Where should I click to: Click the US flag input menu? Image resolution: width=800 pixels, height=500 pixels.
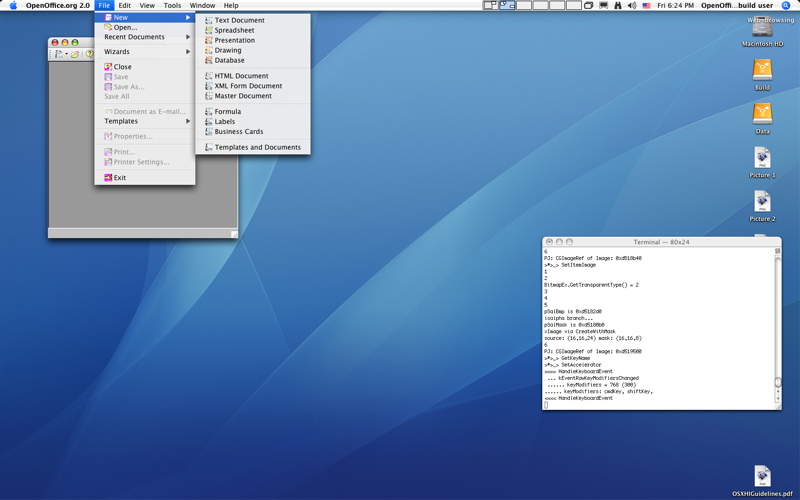click(x=646, y=6)
